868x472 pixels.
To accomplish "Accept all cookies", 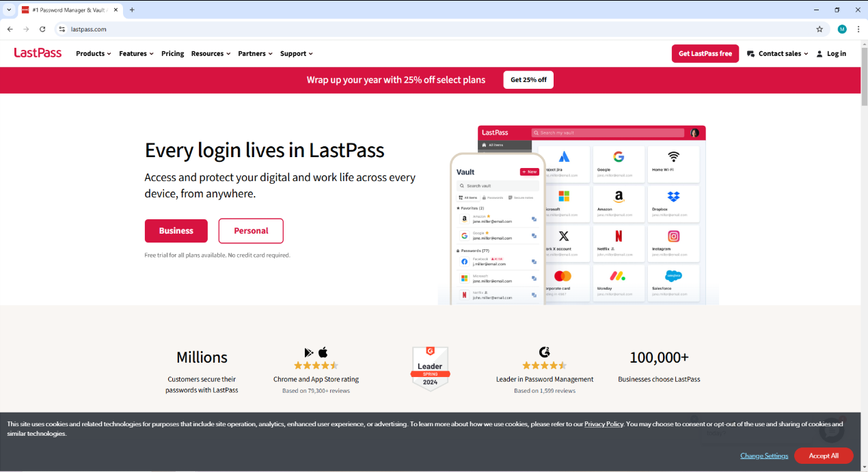I will click(824, 456).
